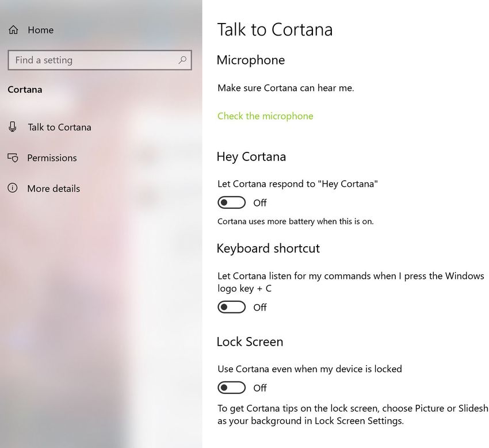This screenshot has width=489, height=448.
Task: Click the search magnifier icon
Action: tap(182, 60)
